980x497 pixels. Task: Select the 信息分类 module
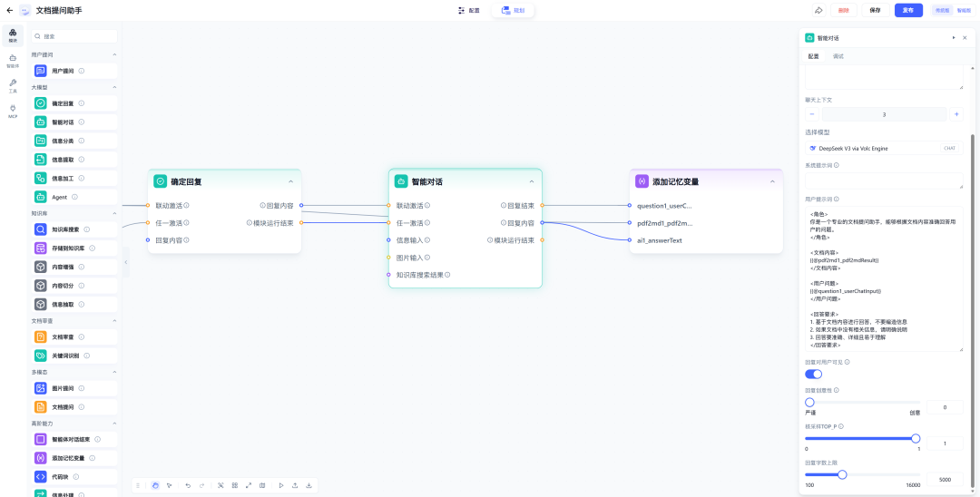point(74,141)
